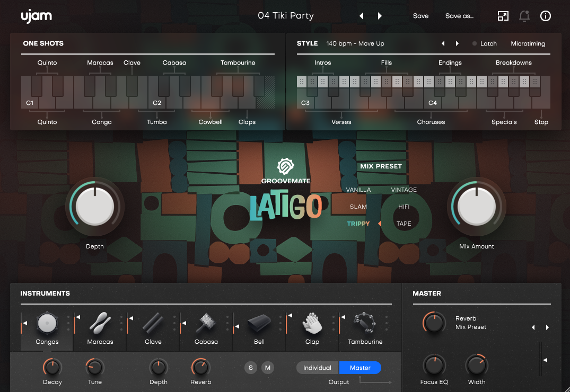
Task: Select the Tambourine instrument icon
Action: [x=365, y=322]
